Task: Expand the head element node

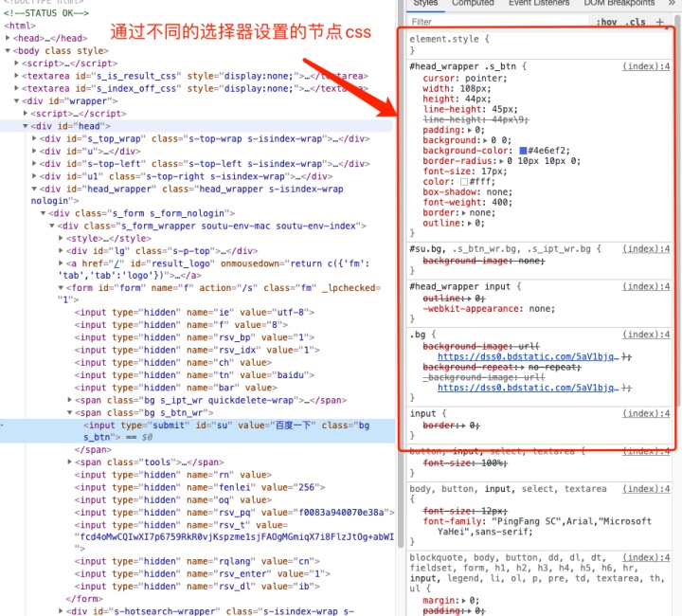Action: tap(8, 38)
